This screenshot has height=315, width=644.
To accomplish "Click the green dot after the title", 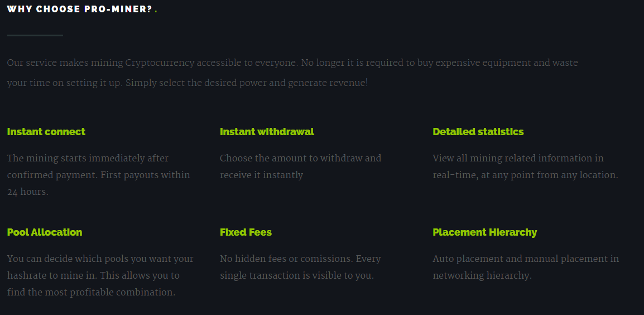I will pyautogui.click(x=156, y=12).
